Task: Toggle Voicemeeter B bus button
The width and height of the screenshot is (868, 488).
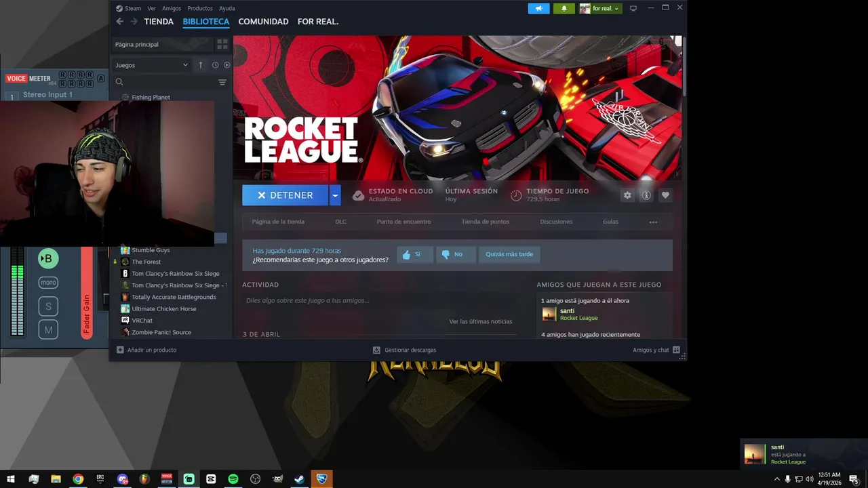Action: point(48,258)
